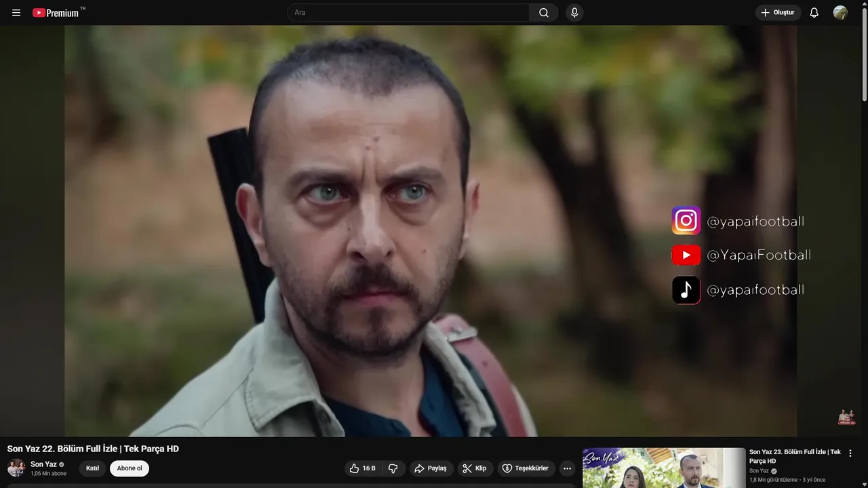Open Son Yaz 23. Bölüm title link
868x488 pixels.
pyautogui.click(x=795, y=456)
